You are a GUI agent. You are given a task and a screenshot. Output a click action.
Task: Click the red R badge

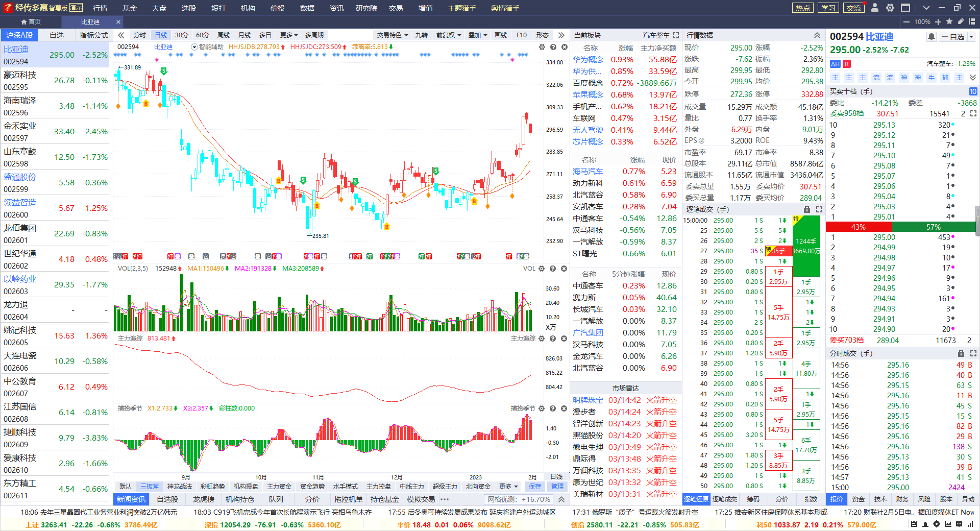point(847,64)
